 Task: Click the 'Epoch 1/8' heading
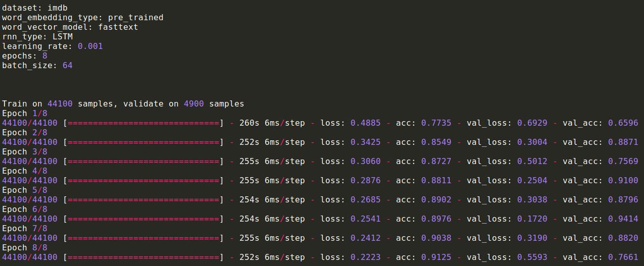[25, 113]
